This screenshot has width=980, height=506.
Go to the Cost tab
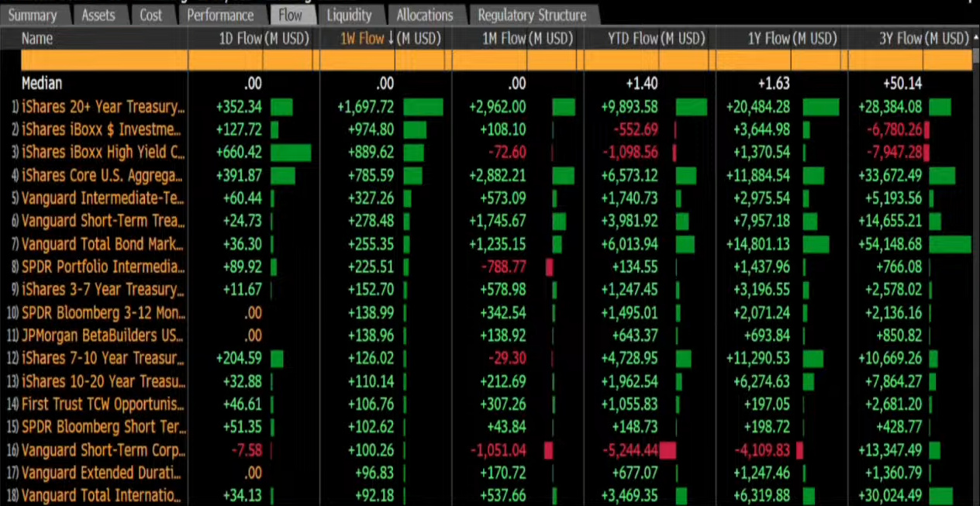151,15
